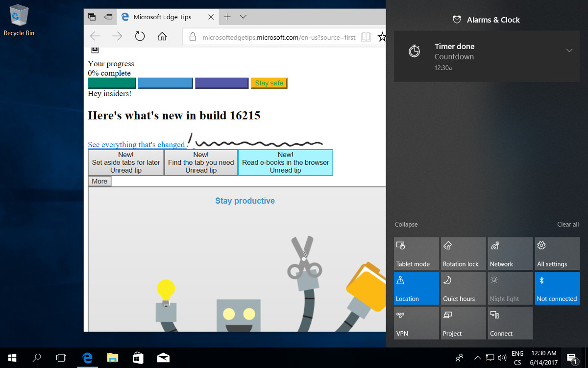The image size is (588, 368).
Task: Open Windows Start menu
Action: click(x=12, y=358)
